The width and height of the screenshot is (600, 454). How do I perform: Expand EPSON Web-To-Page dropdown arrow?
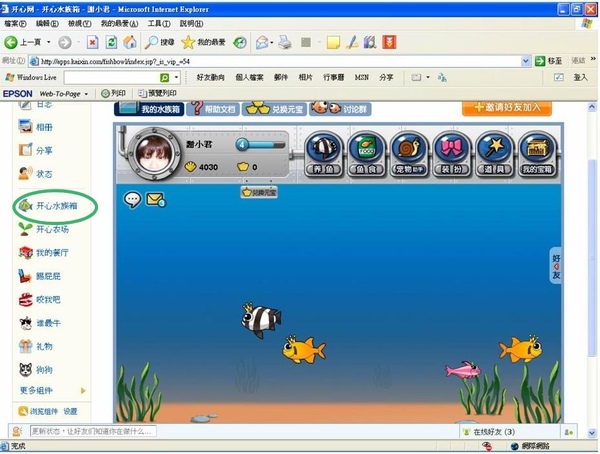86,94
